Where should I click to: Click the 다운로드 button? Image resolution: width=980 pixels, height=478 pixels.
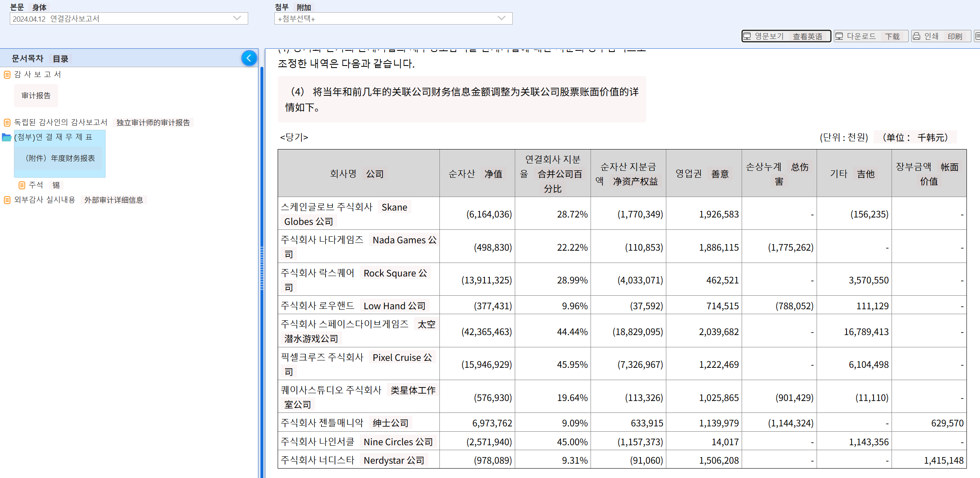871,36
